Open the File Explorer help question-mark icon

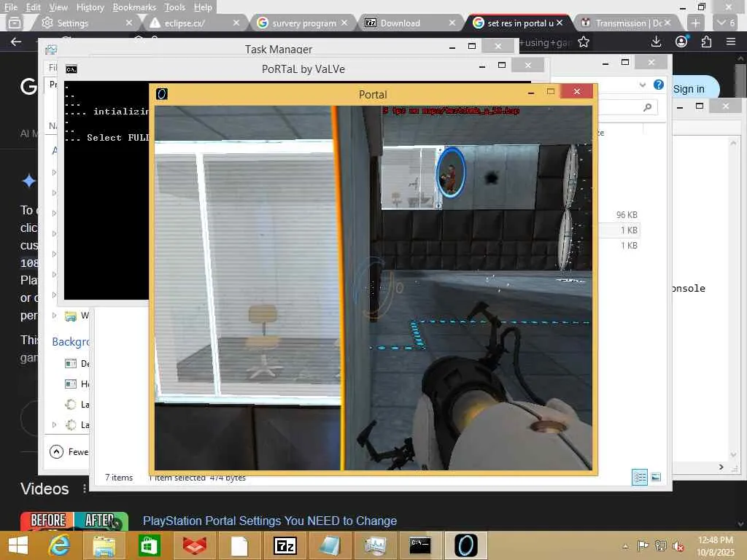pos(659,85)
